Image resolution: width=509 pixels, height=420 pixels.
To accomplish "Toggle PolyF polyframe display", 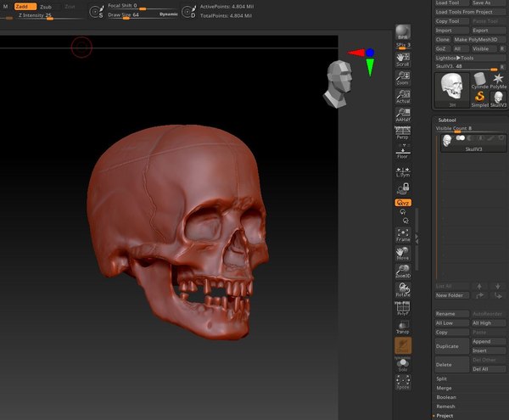I will coord(403,308).
